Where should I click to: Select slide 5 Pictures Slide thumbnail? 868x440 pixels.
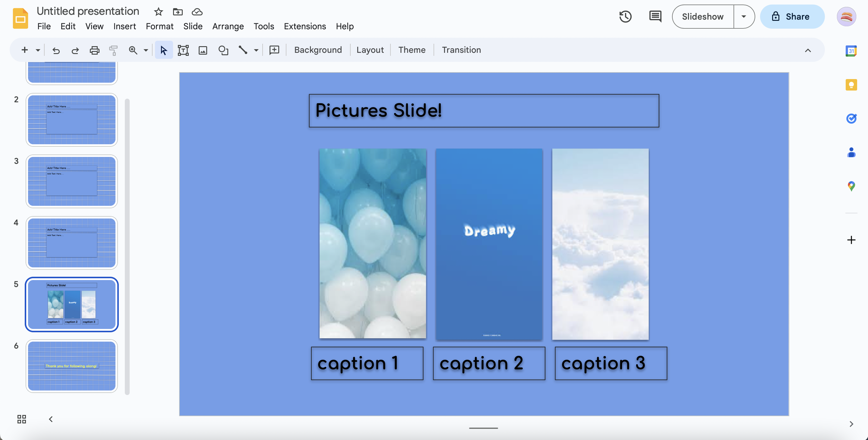pyautogui.click(x=72, y=304)
